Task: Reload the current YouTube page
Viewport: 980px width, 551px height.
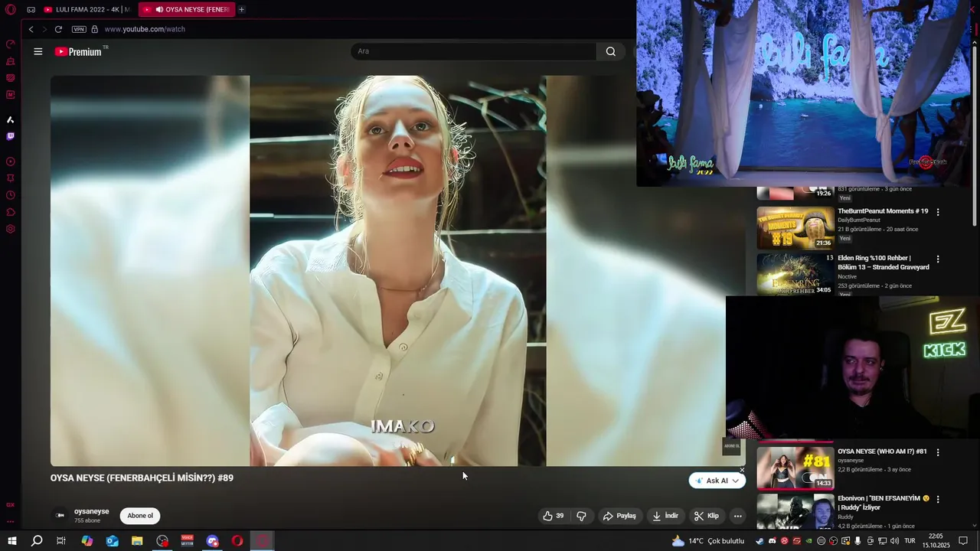Action: pyautogui.click(x=58, y=29)
